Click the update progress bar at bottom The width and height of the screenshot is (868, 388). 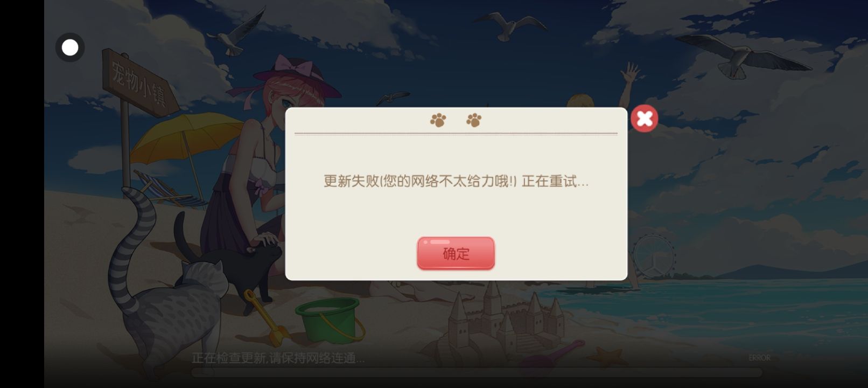coord(477,372)
